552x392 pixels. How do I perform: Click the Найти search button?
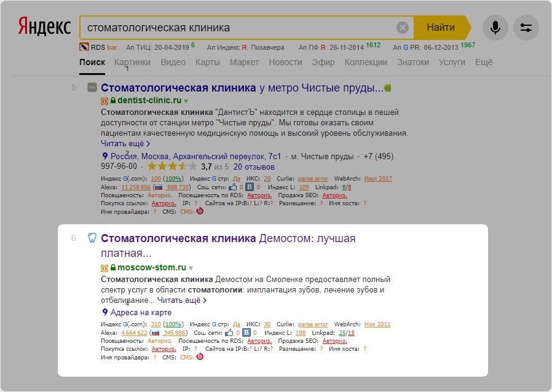tap(441, 28)
